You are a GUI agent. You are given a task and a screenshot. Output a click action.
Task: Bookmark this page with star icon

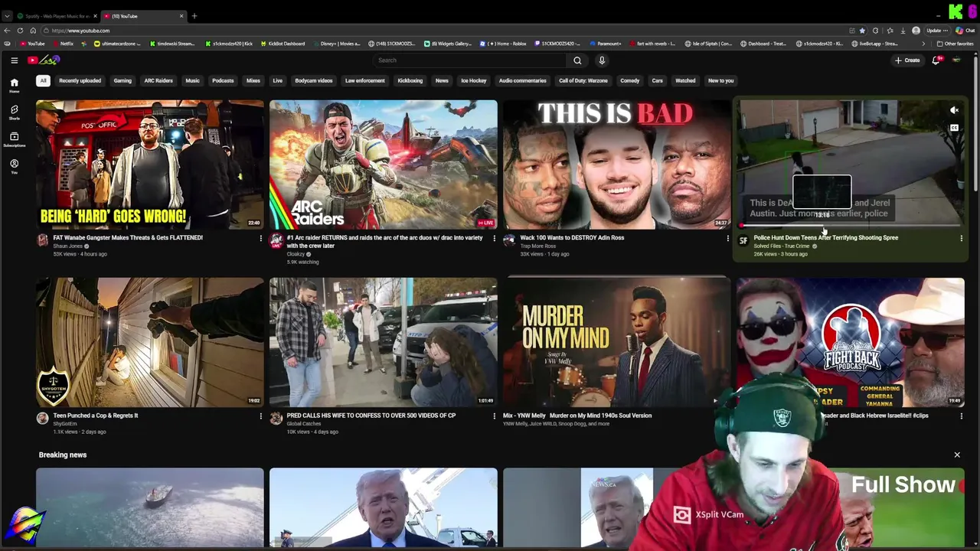(x=862, y=31)
